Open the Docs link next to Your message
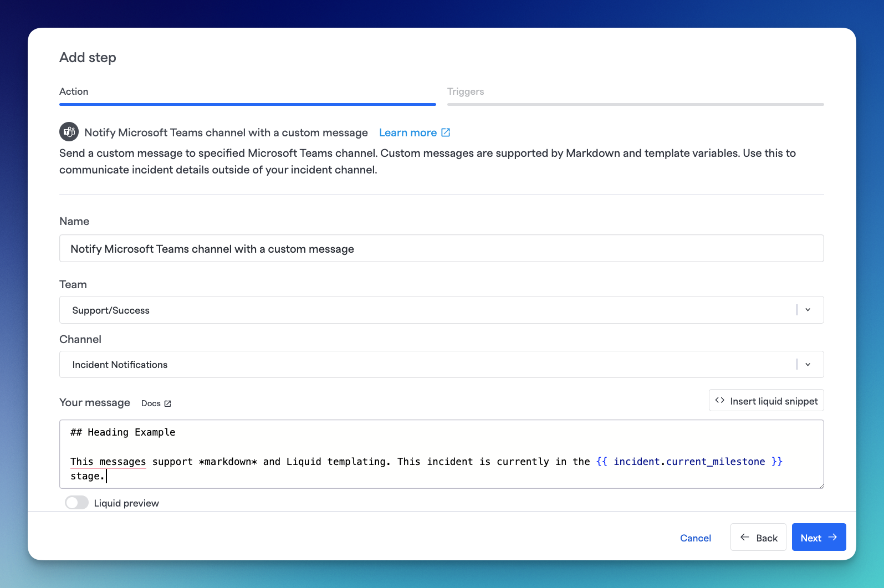The image size is (884, 588). point(156,403)
